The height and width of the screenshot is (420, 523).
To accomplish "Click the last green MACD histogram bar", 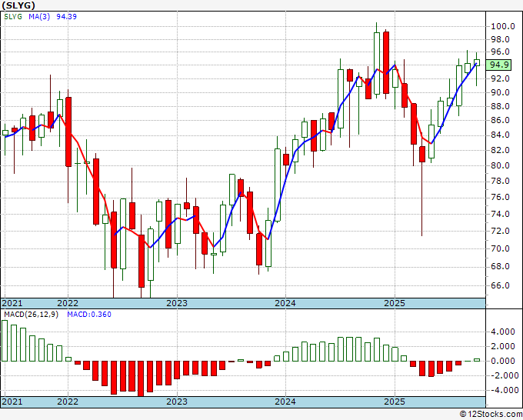I will point(477,360).
